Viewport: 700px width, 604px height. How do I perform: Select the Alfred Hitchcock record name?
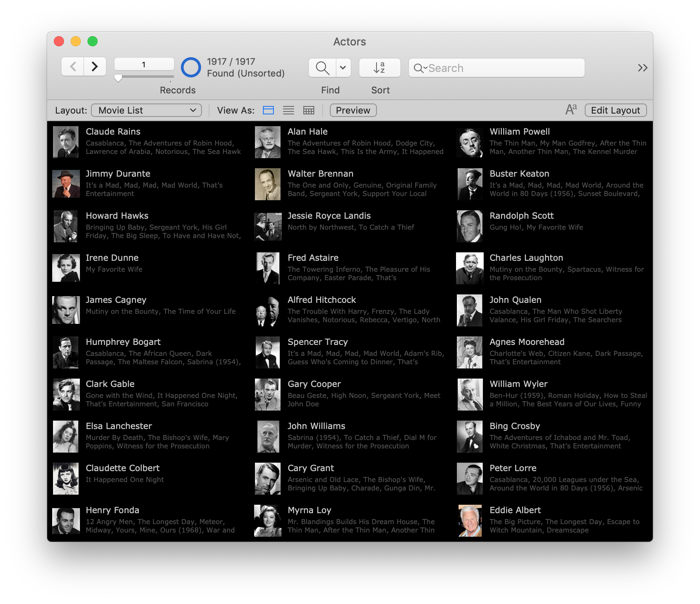pyautogui.click(x=322, y=300)
